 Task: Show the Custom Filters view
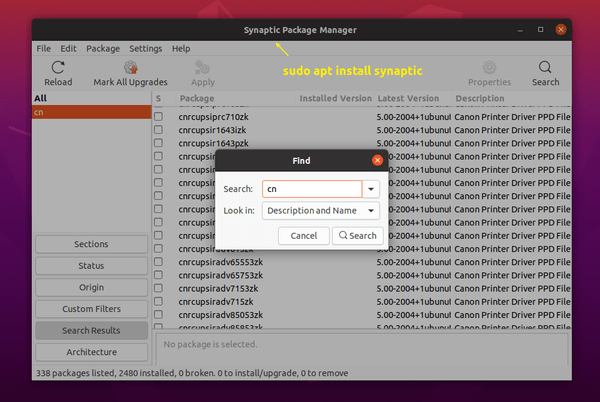tap(91, 309)
